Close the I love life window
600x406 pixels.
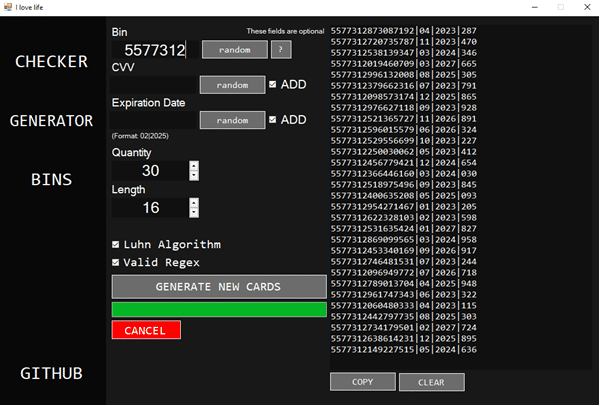(587, 7)
